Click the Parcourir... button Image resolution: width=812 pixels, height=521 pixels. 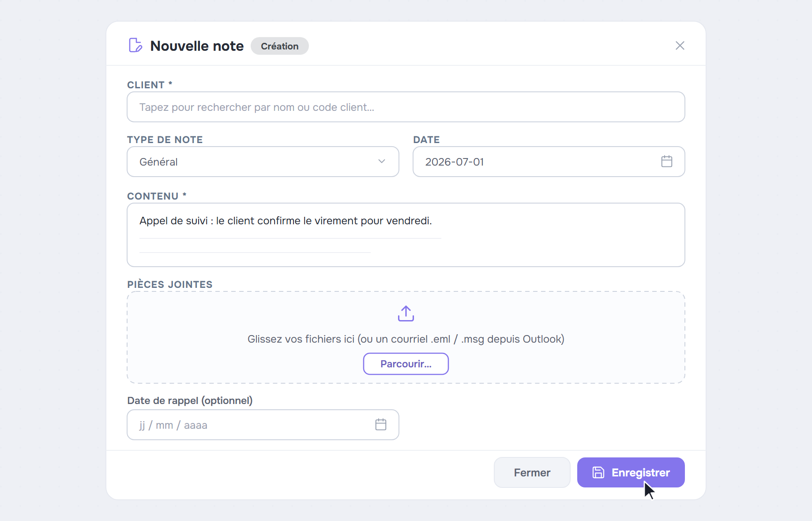pyautogui.click(x=406, y=364)
